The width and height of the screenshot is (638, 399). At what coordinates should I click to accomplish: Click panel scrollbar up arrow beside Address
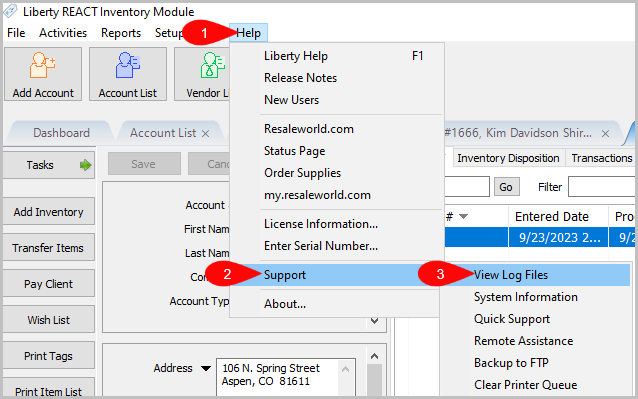(374, 356)
